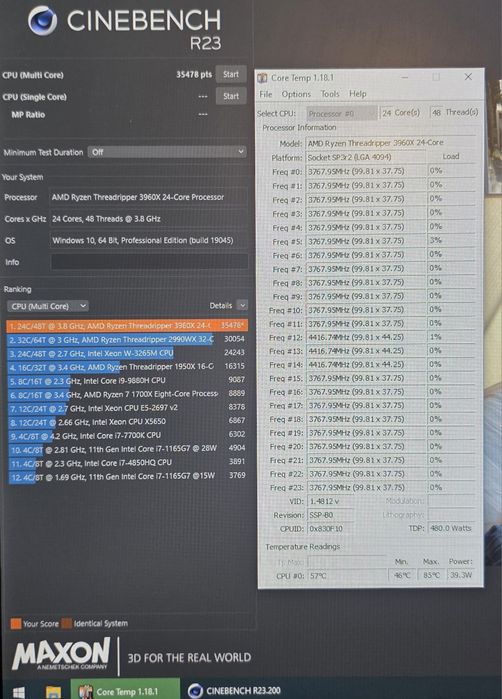502x699 pixels.
Task: Open Core Temp Options menu
Action: (x=296, y=94)
